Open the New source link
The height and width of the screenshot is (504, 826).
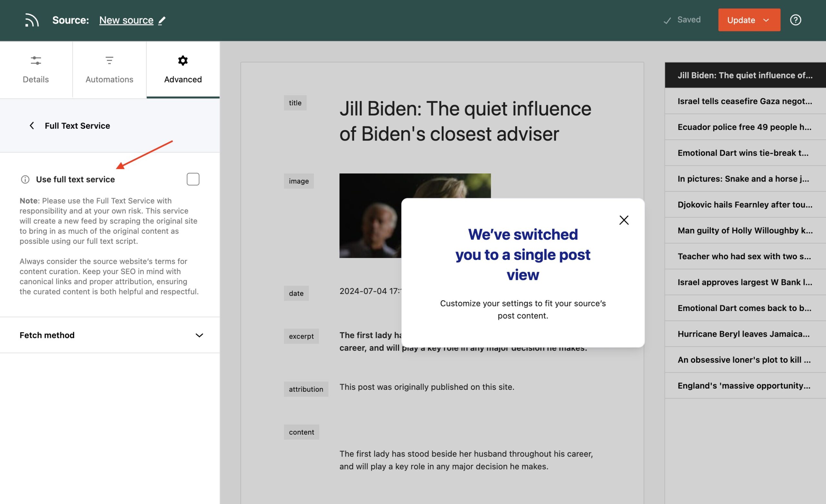click(x=126, y=20)
